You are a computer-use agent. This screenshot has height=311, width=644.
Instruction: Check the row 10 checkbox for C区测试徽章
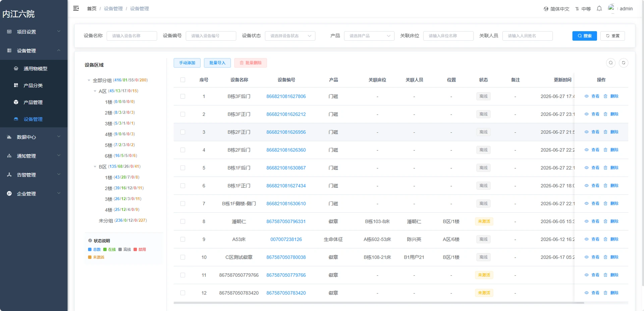[x=183, y=257]
